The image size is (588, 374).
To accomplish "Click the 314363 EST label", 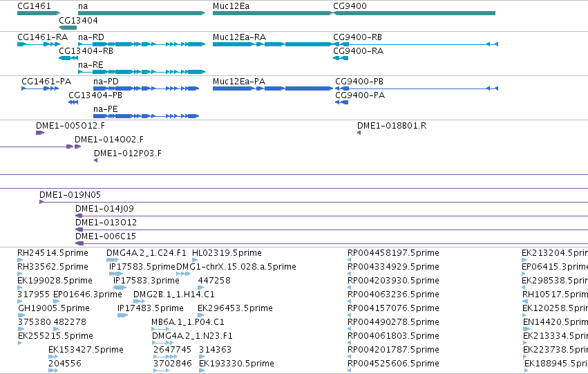I will [216, 350].
